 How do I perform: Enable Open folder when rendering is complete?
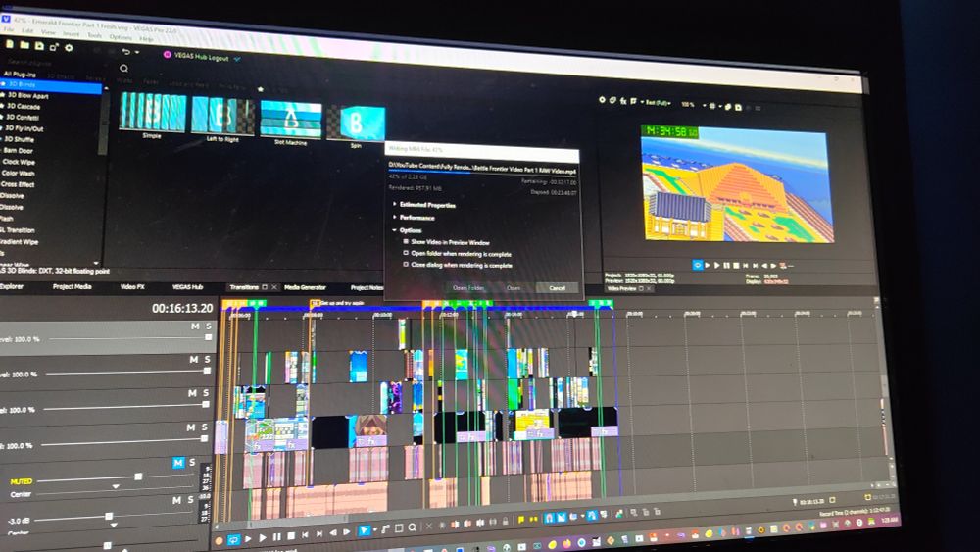pyautogui.click(x=406, y=253)
